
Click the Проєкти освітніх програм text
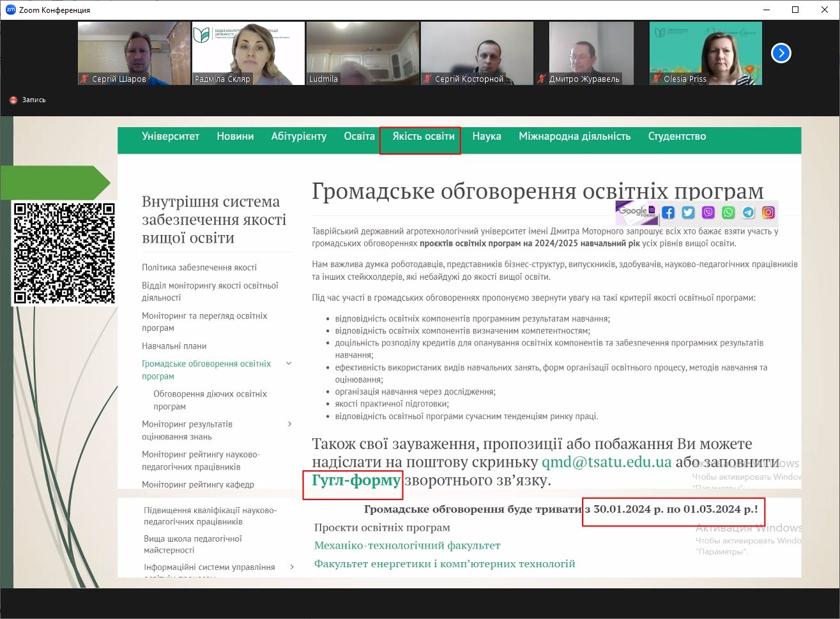[x=382, y=528]
